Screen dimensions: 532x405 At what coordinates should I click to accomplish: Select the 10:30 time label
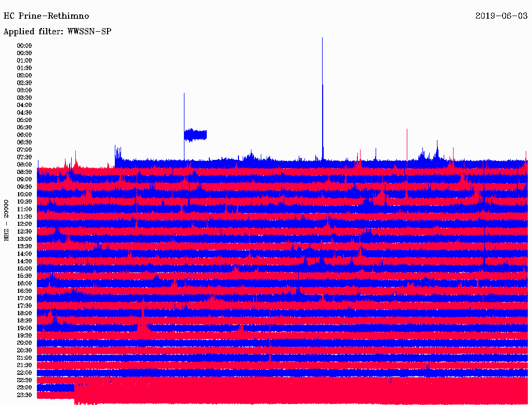(24, 201)
